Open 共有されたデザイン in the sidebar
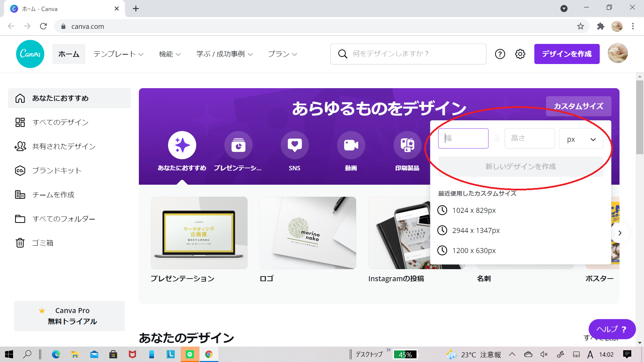 69,146
